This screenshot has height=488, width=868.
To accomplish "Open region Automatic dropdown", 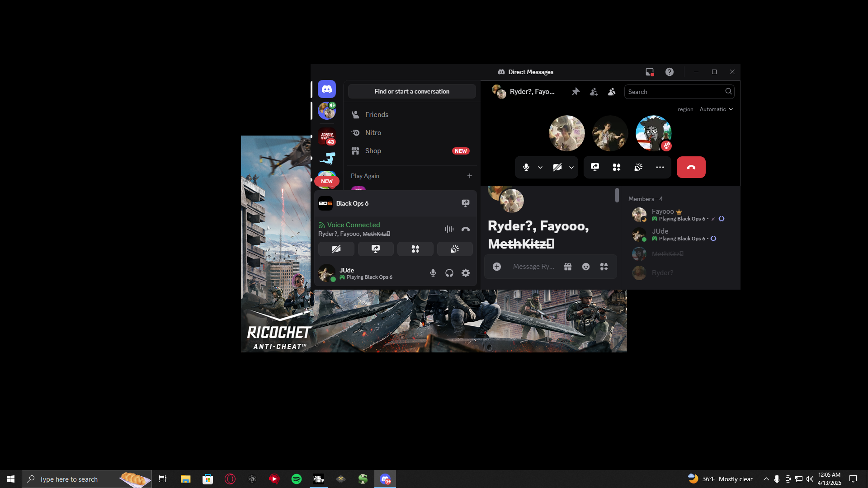I will [716, 109].
